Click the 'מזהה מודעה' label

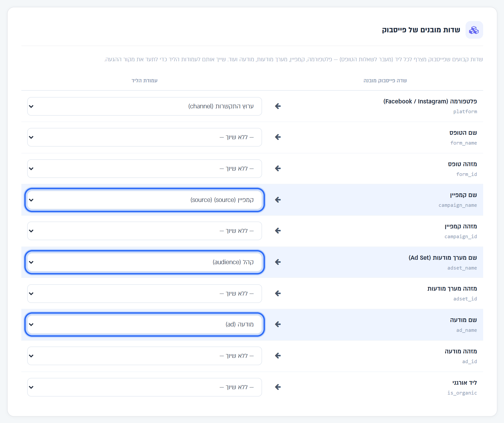click(x=461, y=351)
